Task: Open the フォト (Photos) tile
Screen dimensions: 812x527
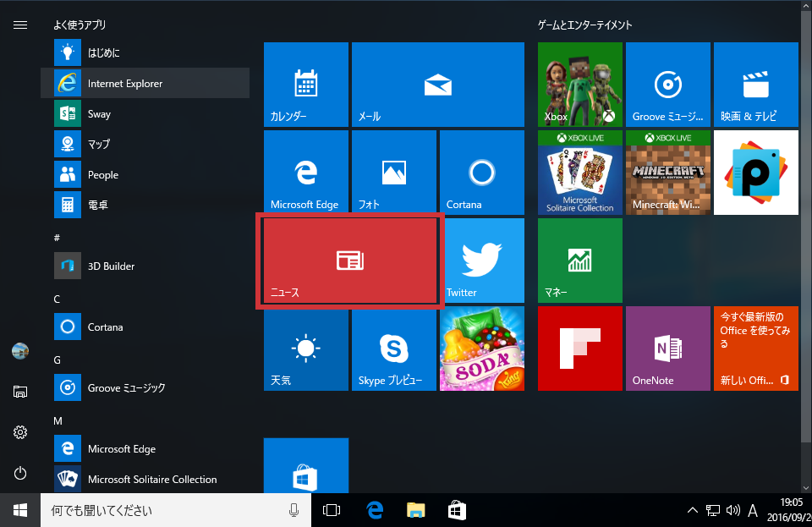Action: tap(394, 173)
